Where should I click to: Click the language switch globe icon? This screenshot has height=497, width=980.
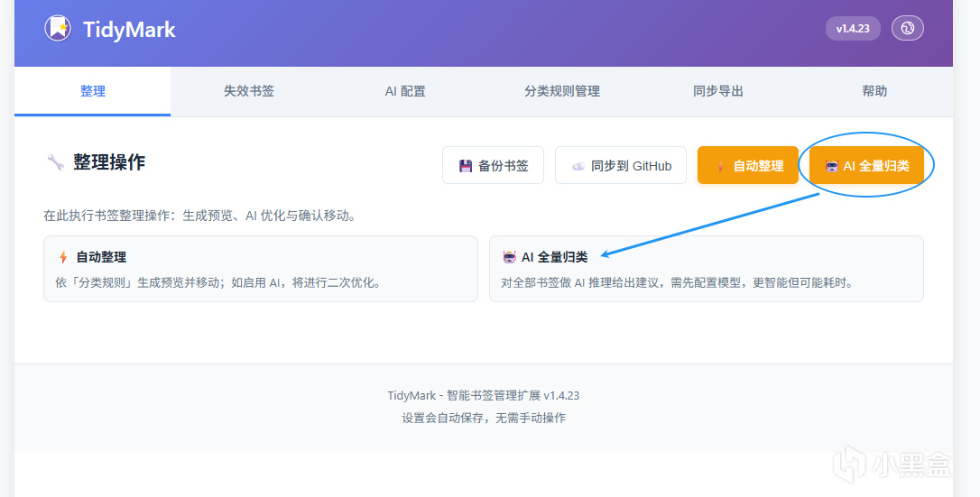(908, 28)
